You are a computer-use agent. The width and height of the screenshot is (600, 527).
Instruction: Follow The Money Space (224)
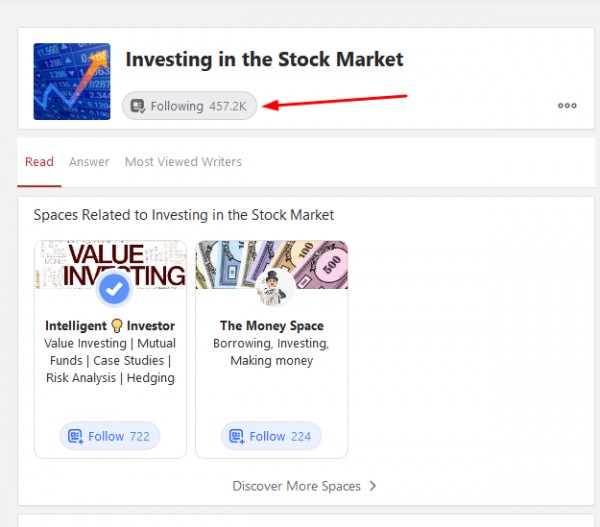coord(271,436)
